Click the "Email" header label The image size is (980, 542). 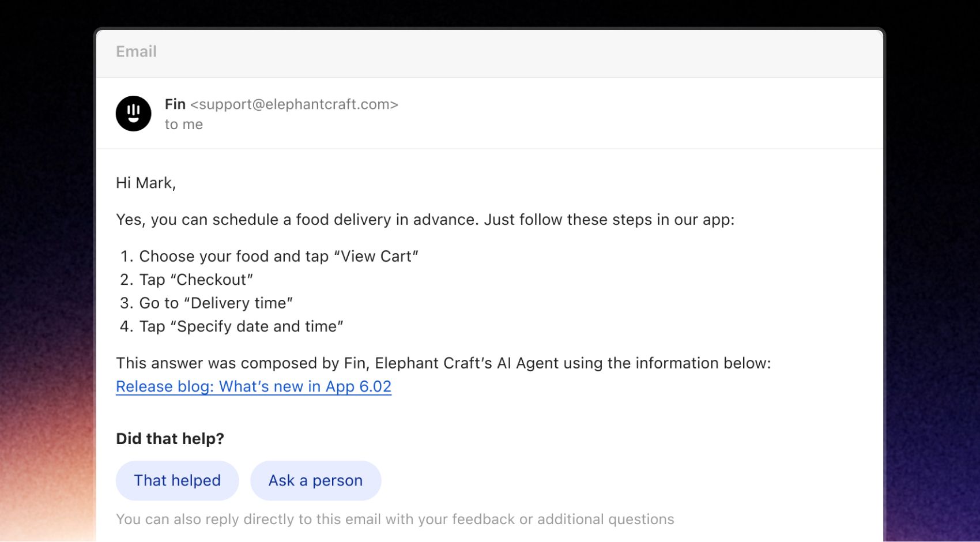[x=136, y=51]
